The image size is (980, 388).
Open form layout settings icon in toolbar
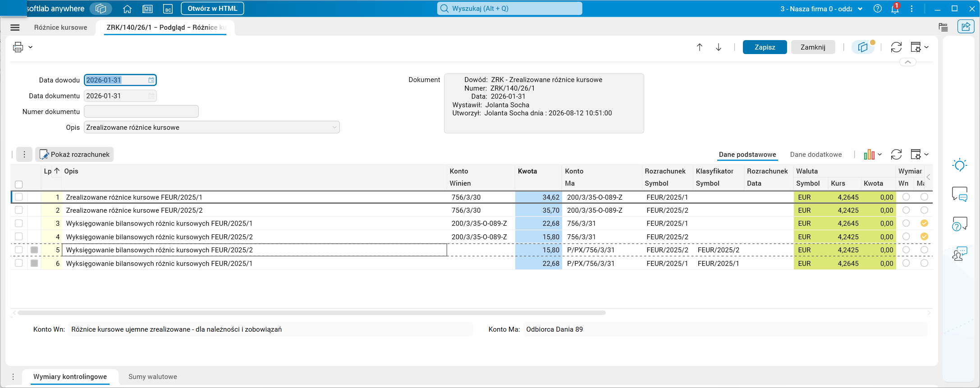coord(916,47)
